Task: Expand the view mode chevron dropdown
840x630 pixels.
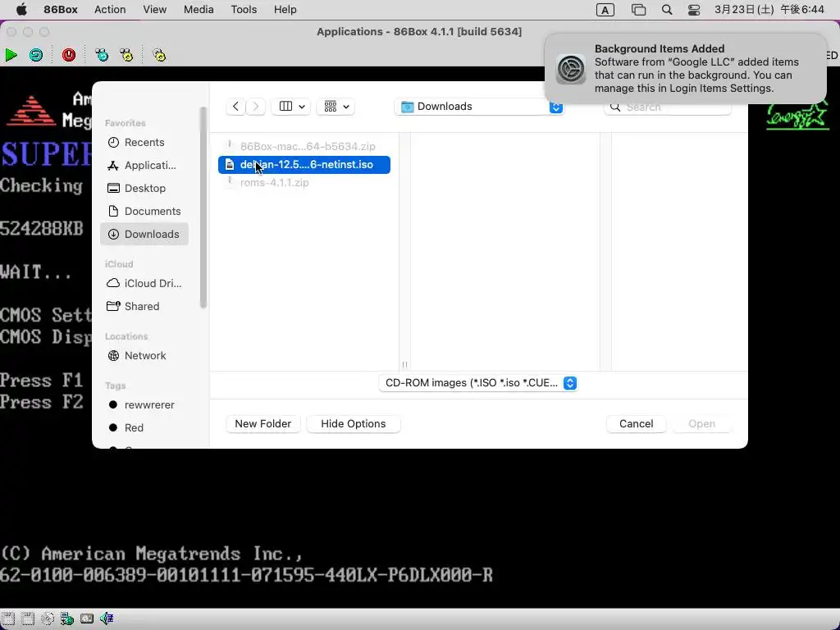Action: coord(302,107)
